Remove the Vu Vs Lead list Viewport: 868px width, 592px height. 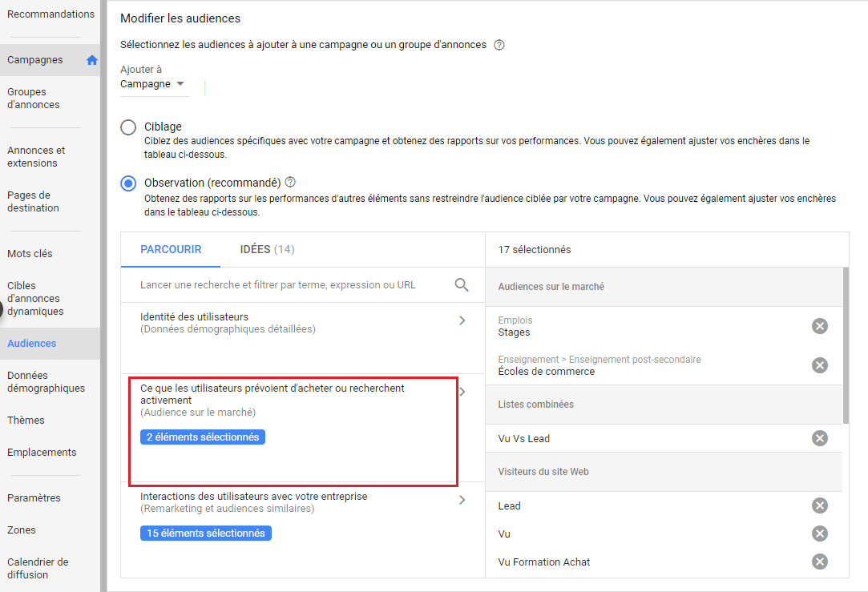[x=819, y=438]
